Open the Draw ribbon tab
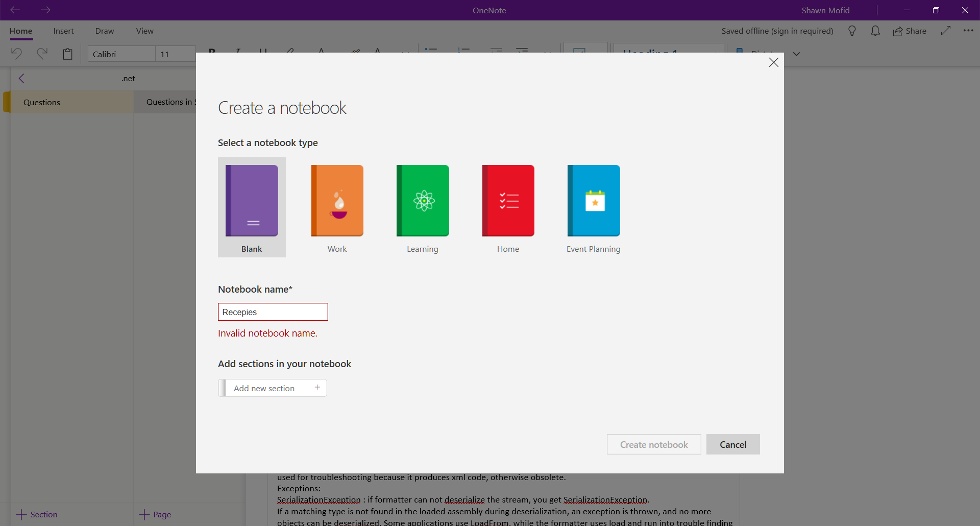The height and width of the screenshot is (526, 980). tap(105, 31)
